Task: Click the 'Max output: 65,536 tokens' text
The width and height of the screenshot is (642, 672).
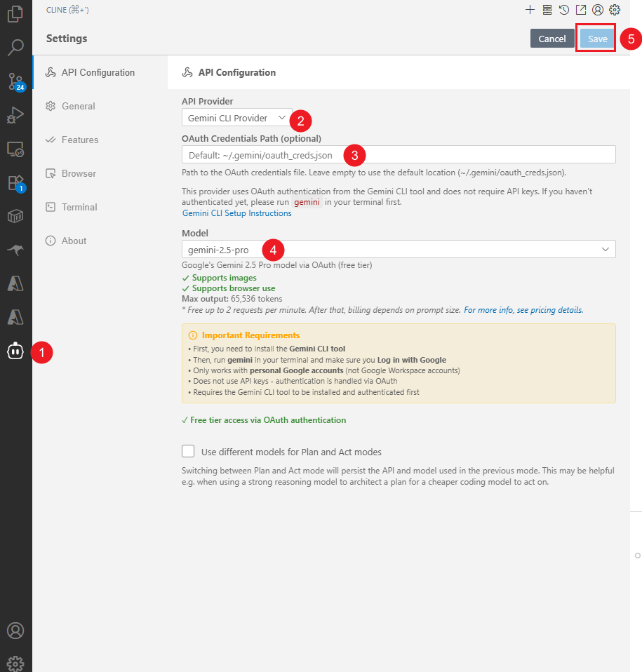Action: (232, 299)
